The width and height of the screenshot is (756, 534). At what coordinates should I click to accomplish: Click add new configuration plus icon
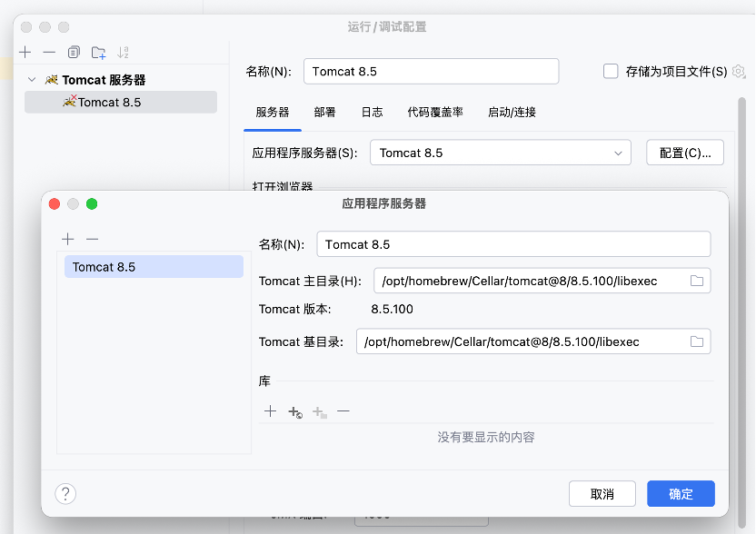click(25, 53)
